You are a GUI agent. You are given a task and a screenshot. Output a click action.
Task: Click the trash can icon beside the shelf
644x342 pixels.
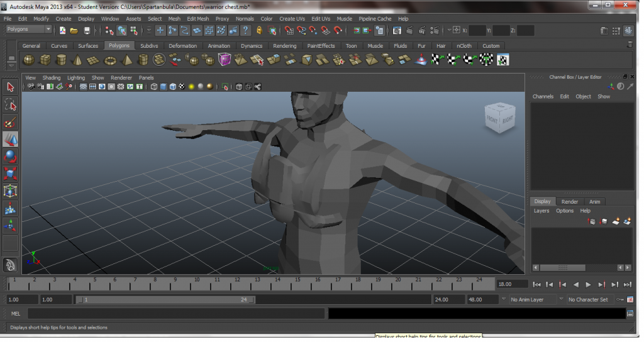point(630,45)
